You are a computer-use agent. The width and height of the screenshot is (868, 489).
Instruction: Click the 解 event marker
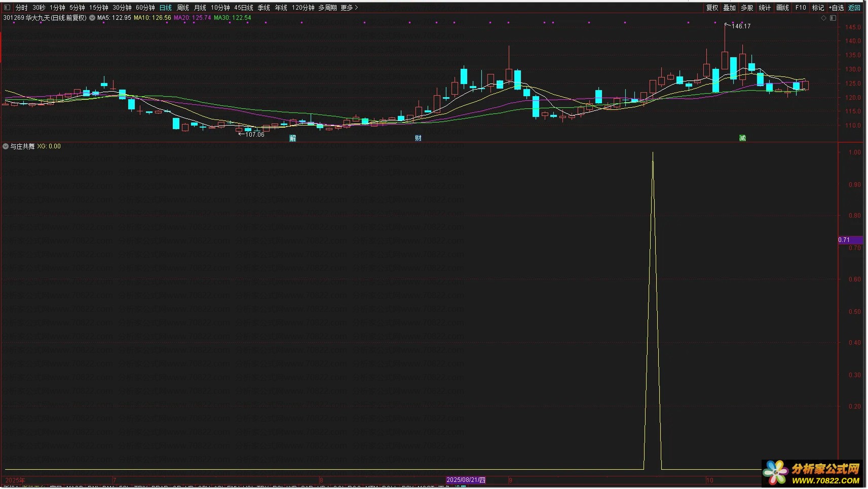point(293,138)
